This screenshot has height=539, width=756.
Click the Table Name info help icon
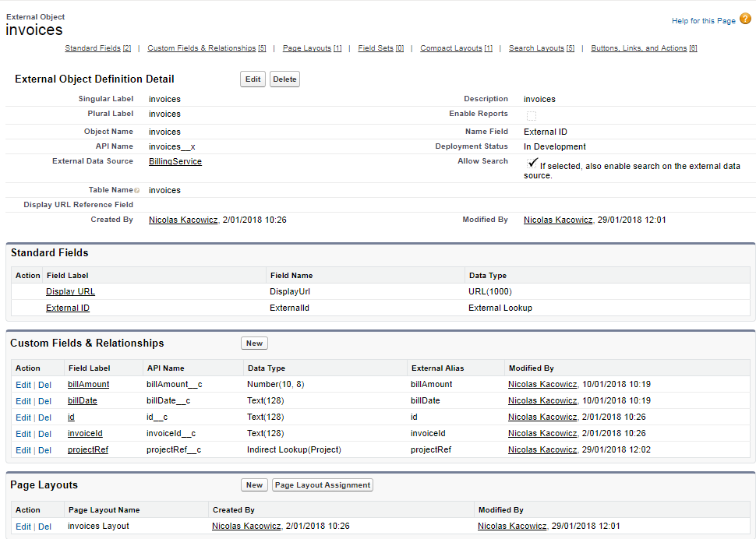tap(137, 191)
